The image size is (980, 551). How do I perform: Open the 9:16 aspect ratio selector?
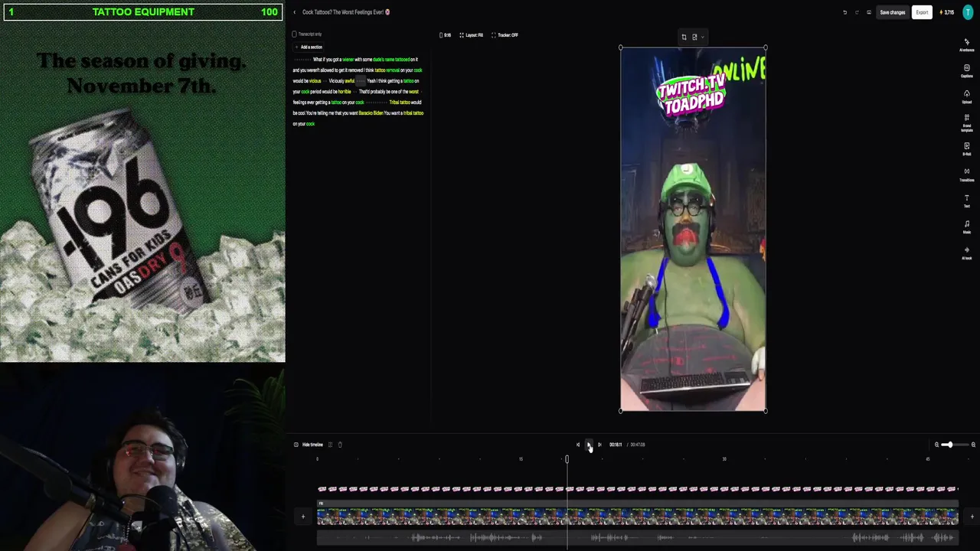[446, 35]
